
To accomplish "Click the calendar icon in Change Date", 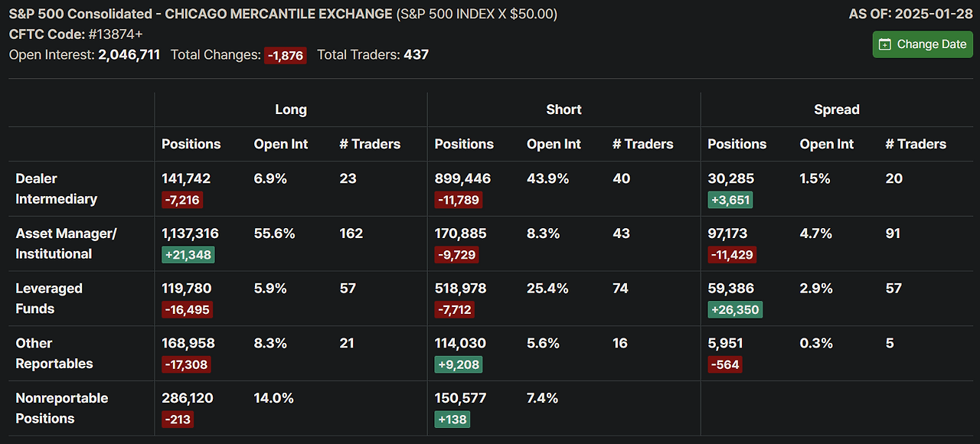I will pyautogui.click(x=885, y=44).
